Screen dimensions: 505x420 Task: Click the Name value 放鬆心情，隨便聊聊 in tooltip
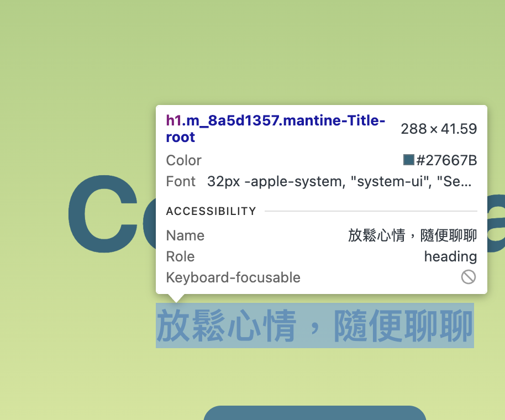tap(412, 235)
